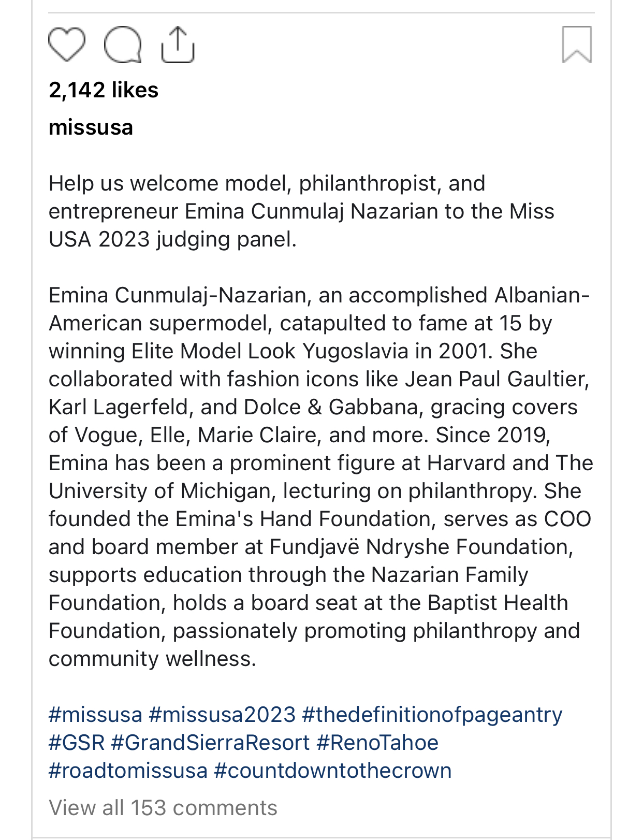The height and width of the screenshot is (840, 643).
Task: Open the #missusa2023 hashtag
Action: click(x=222, y=715)
